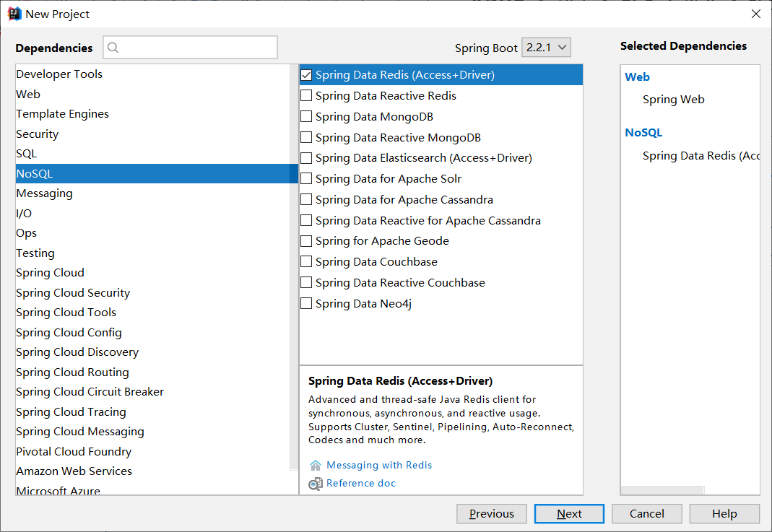
Task: Select Spring Cloud Config category
Action: coord(153,333)
